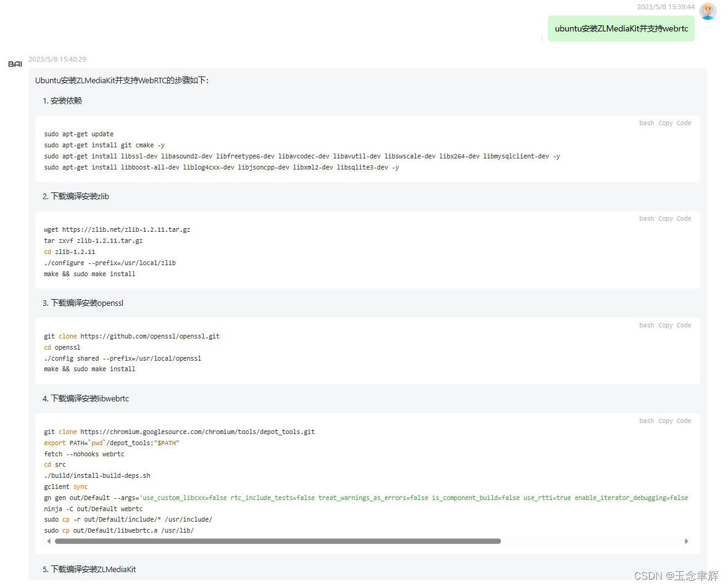Click the intro sentence 'Ubuntu安装ZLMediaKit并支持WebRTC的步骤如下'
The image size is (728, 587).
pyautogui.click(x=122, y=81)
